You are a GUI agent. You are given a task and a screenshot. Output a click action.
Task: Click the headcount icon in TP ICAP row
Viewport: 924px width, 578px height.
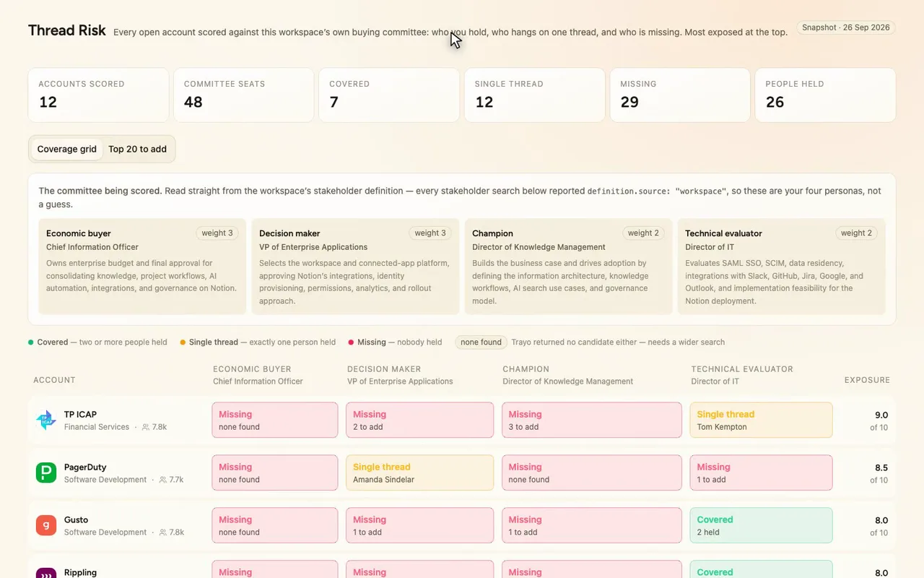click(145, 427)
